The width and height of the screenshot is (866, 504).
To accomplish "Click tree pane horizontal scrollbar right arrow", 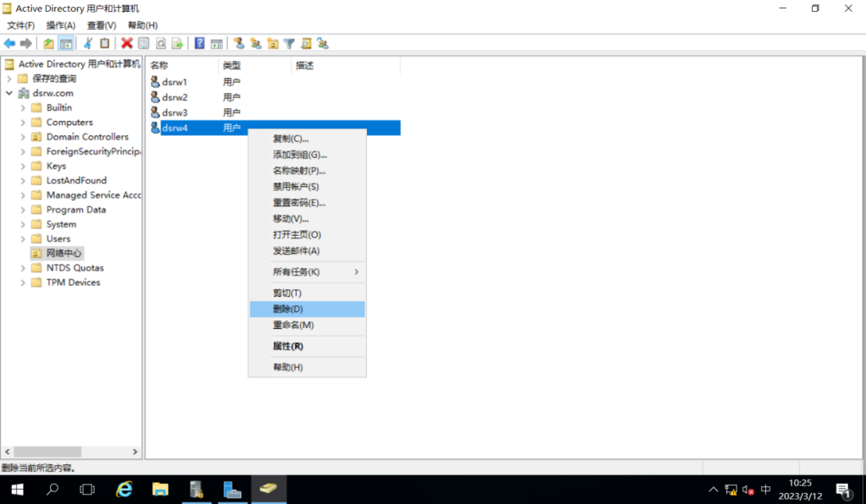I will (134, 452).
